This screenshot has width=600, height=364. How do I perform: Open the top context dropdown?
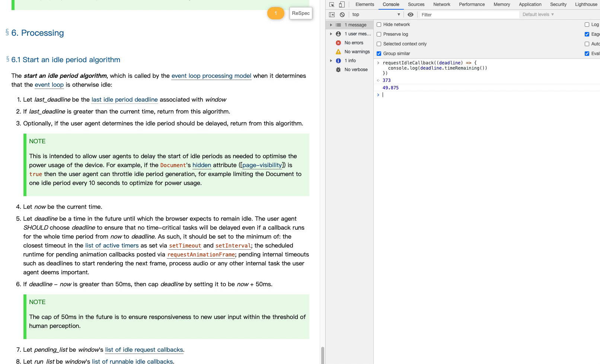[x=376, y=15]
